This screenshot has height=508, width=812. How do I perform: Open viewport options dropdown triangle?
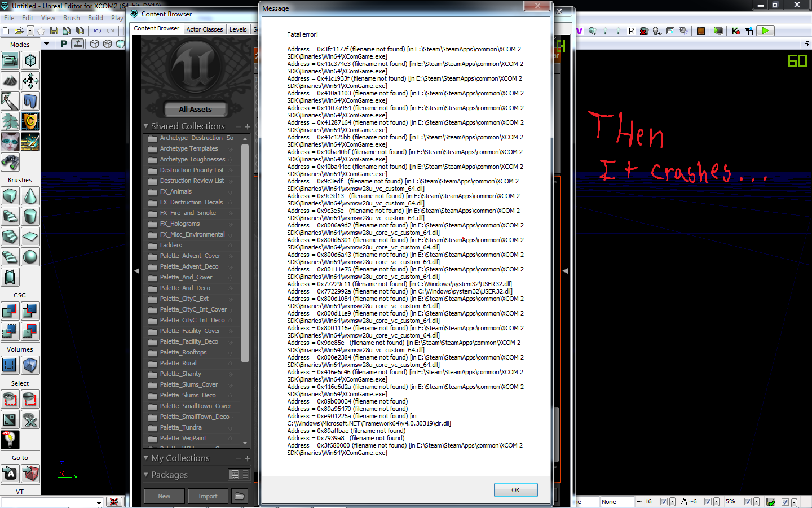(x=47, y=43)
